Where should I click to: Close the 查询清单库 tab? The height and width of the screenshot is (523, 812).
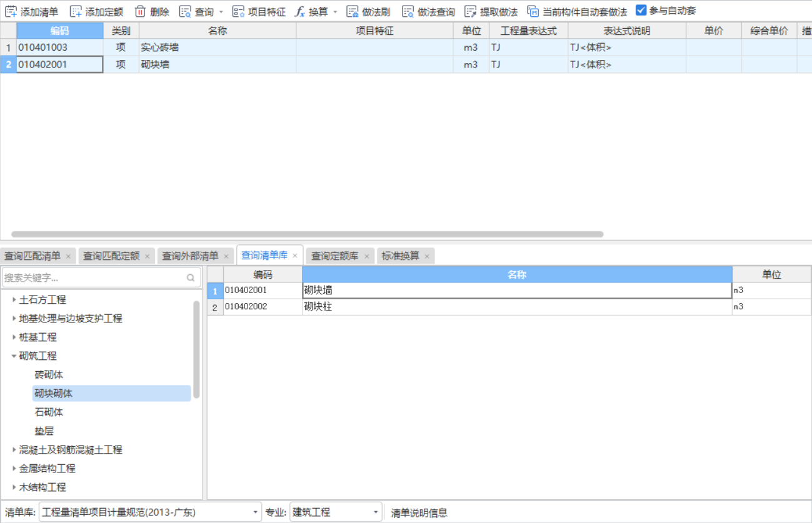(x=295, y=256)
